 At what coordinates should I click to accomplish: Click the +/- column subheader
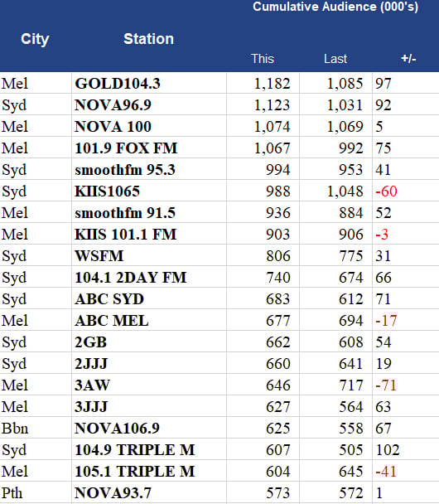pyautogui.click(x=408, y=59)
